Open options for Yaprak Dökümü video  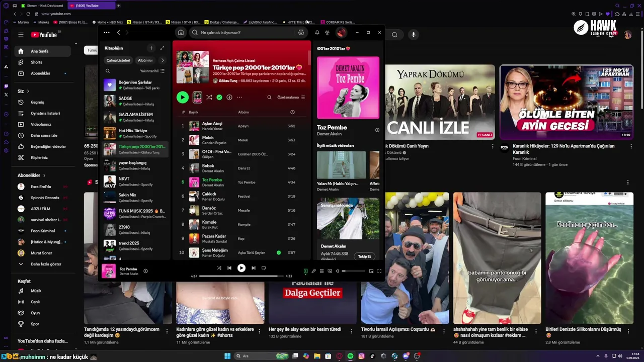click(x=493, y=146)
